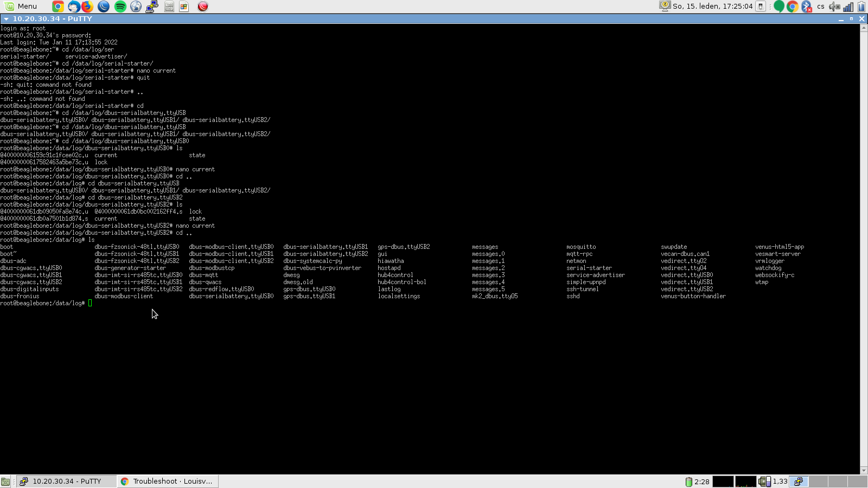Open the calendar from the date and time
This screenshot has width=868, height=488.
713,6
